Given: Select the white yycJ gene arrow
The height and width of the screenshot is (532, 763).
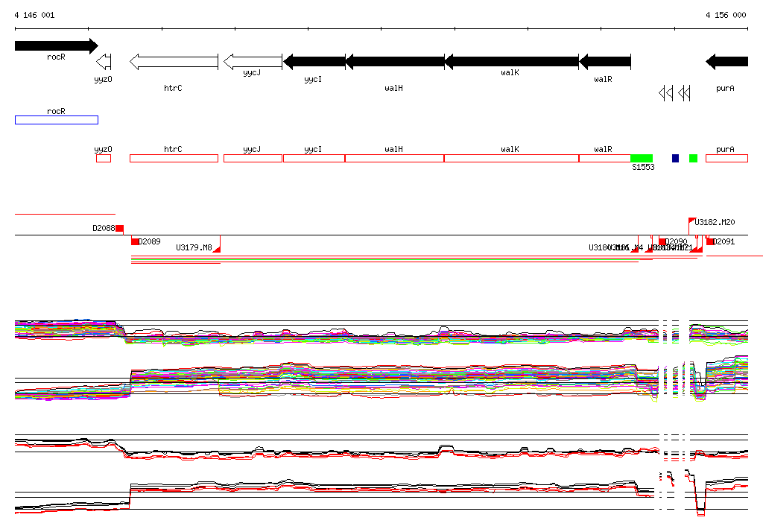Looking at the screenshot, I should [253, 62].
